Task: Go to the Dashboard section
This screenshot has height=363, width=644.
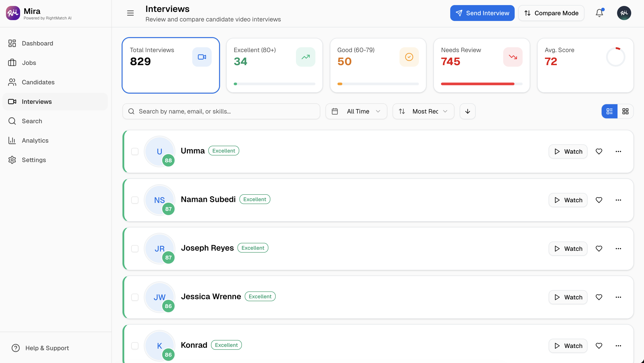Action: (37, 43)
